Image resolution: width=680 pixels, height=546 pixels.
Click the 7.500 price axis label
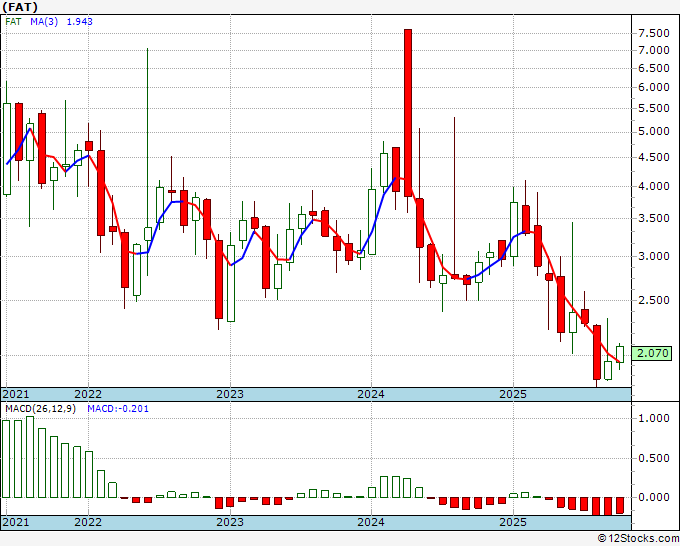(x=654, y=33)
